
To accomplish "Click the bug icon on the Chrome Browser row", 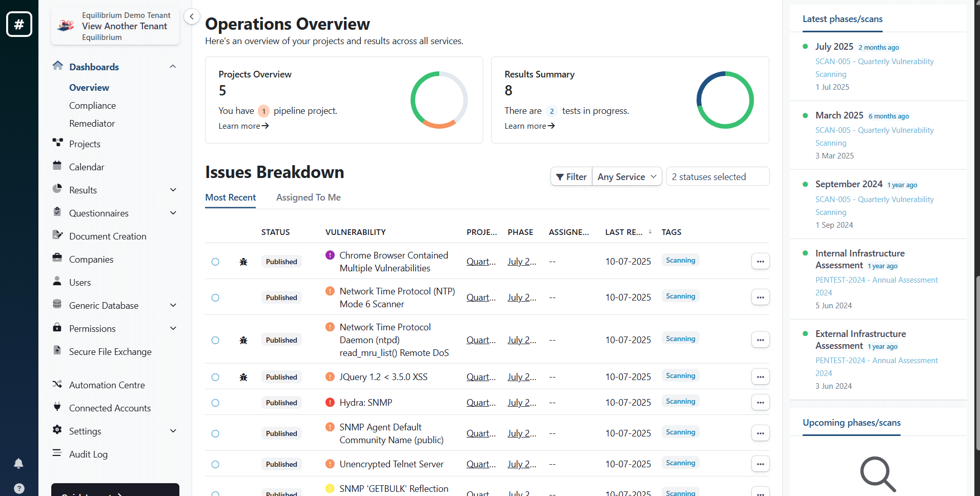I will pos(243,262).
